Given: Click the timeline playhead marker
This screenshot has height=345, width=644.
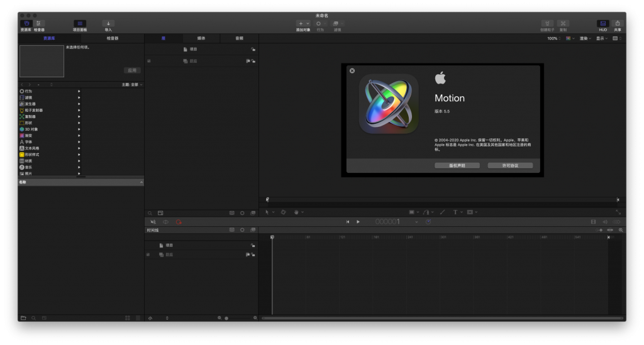Looking at the screenshot, I should [272, 237].
